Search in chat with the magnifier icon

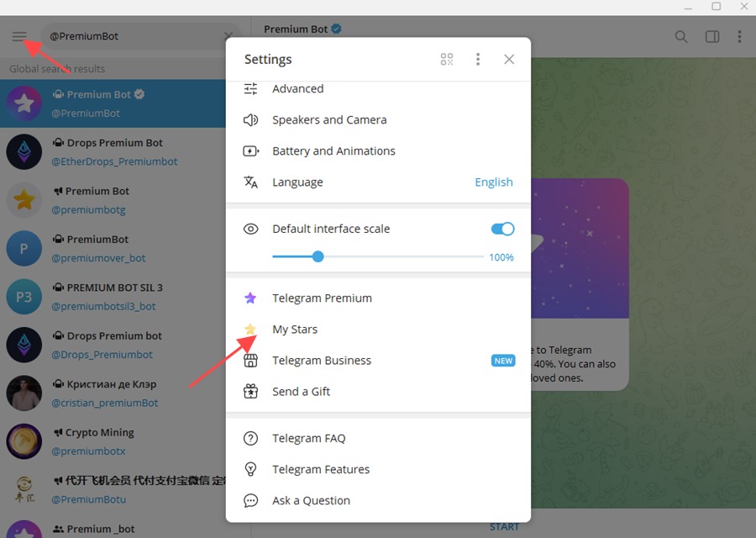tap(680, 37)
